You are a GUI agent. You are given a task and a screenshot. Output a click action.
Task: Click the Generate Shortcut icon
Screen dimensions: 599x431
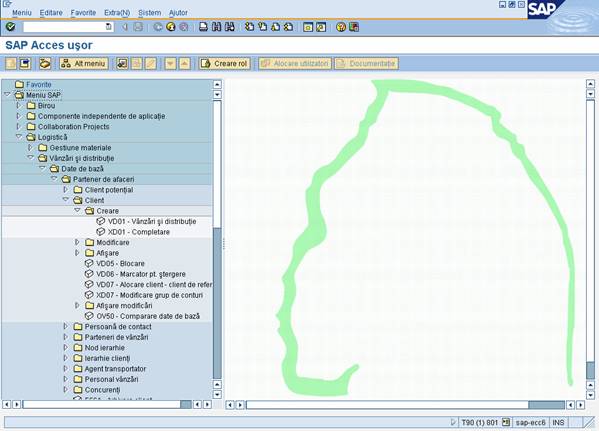[321, 27]
